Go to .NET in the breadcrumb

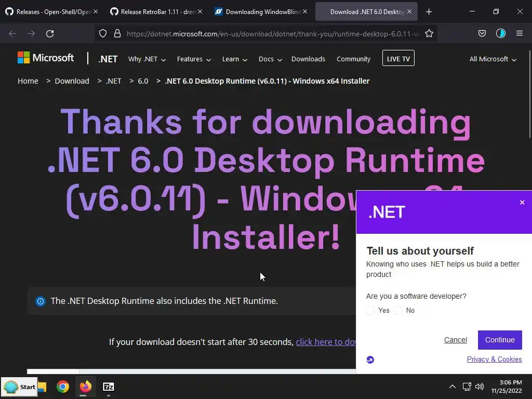[x=114, y=81]
